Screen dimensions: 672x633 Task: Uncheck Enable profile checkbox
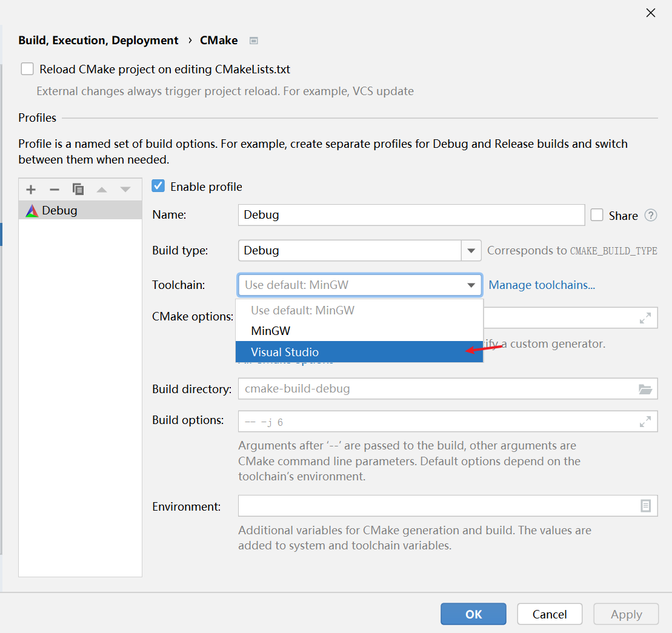158,187
